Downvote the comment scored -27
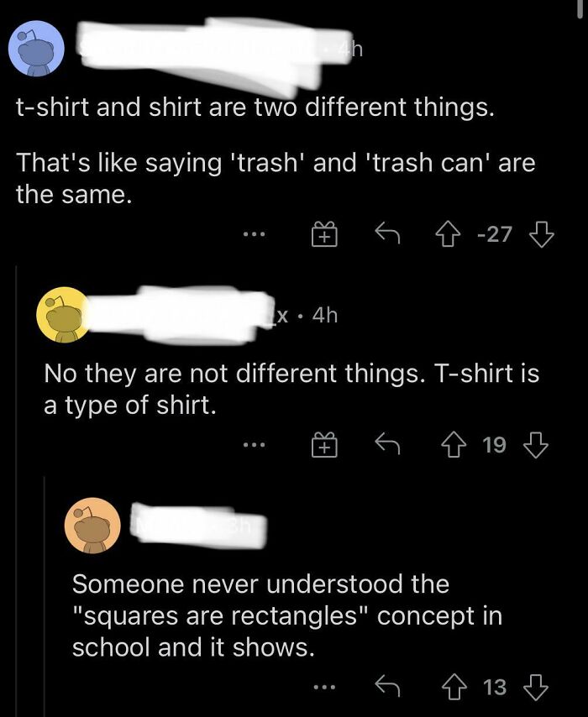The image size is (588, 717). tap(540, 234)
